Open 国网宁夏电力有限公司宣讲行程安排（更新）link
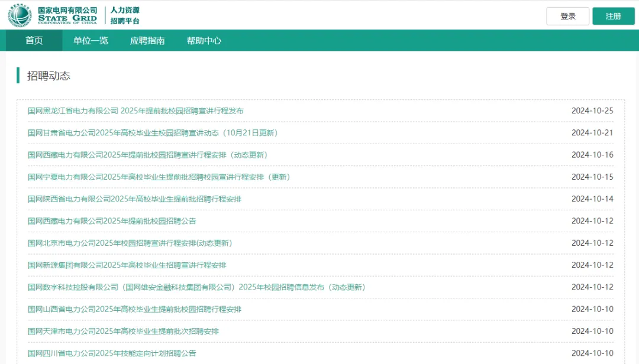639x364 pixels. [159, 177]
